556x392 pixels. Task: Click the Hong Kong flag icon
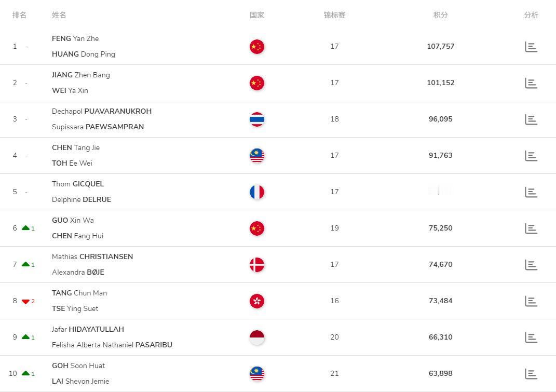[x=257, y=301]
